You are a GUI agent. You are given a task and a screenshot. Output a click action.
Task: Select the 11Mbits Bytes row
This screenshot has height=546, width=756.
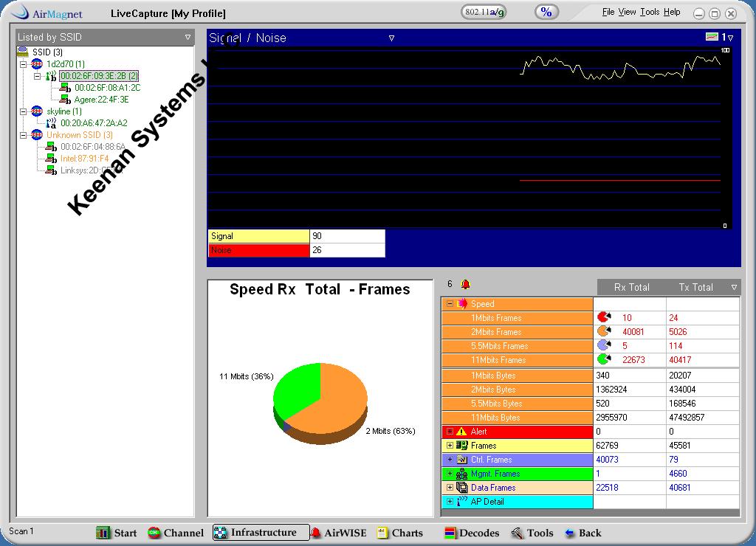tap(590, 418)
